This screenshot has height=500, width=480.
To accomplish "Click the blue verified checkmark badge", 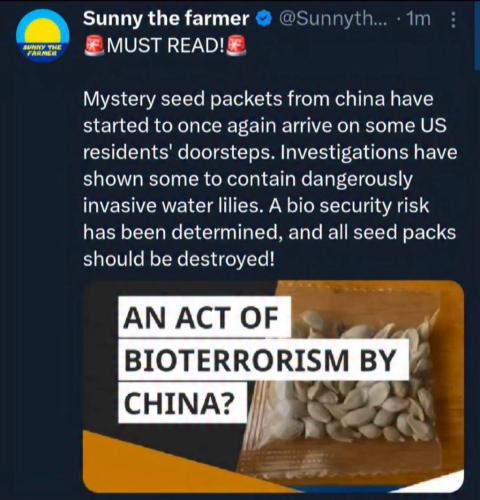I will [264, 20].
